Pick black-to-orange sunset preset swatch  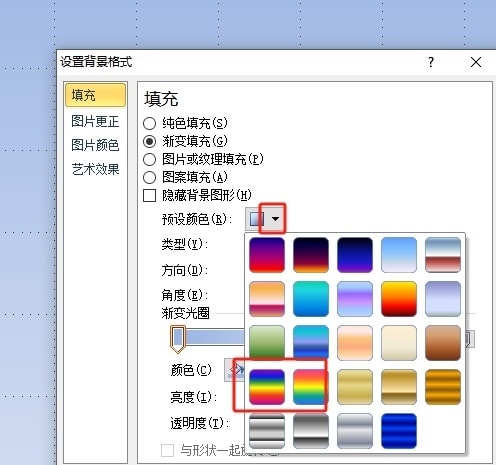(x=311, y=255)
